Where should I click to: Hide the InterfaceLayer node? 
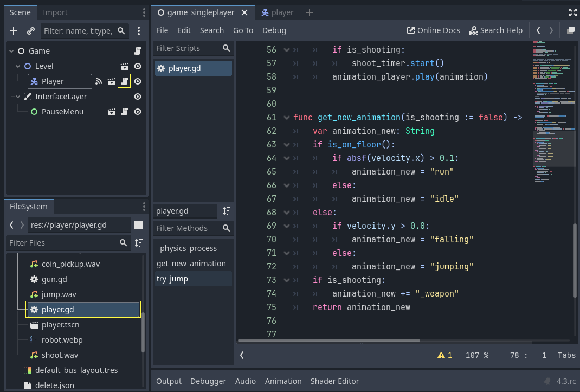click(x=137, y=97)
